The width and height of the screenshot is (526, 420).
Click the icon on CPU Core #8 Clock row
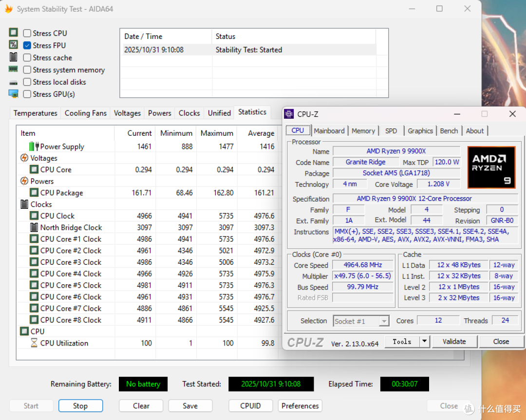(x=34, y=320)
